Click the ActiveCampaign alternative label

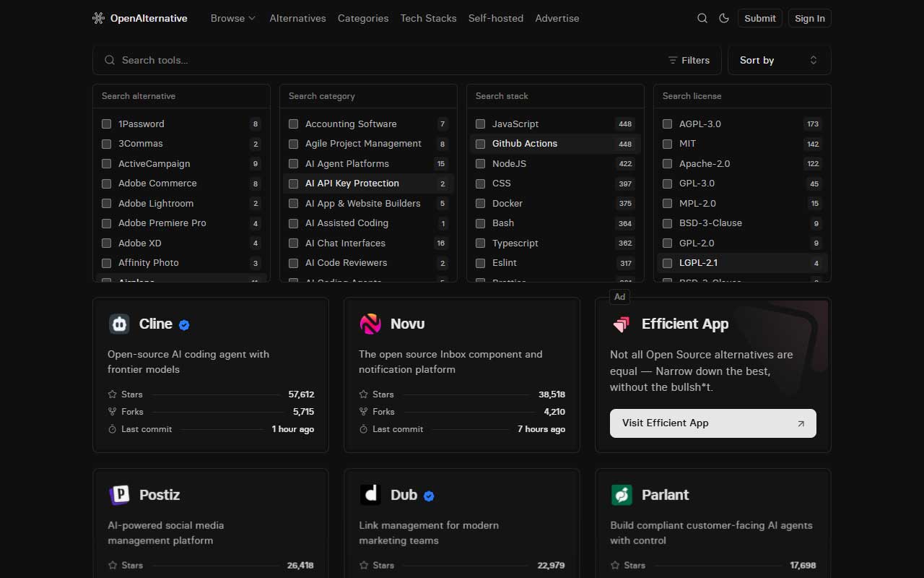(154, 164)
